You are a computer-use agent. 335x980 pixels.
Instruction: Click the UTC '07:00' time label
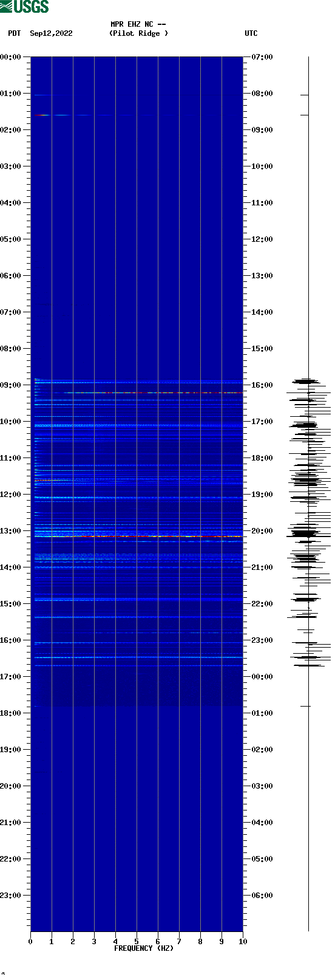point(262,57)
